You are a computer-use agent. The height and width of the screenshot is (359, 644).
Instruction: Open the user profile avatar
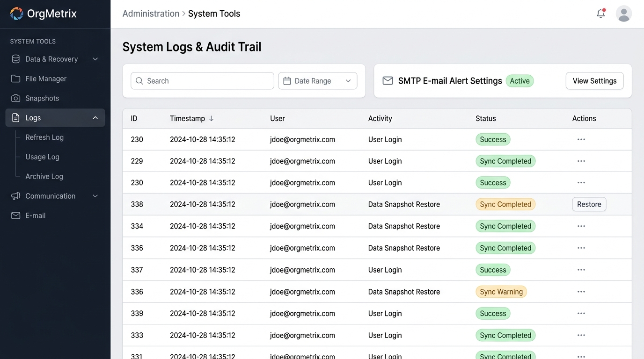pyautogui.click(x=623, y=14)
